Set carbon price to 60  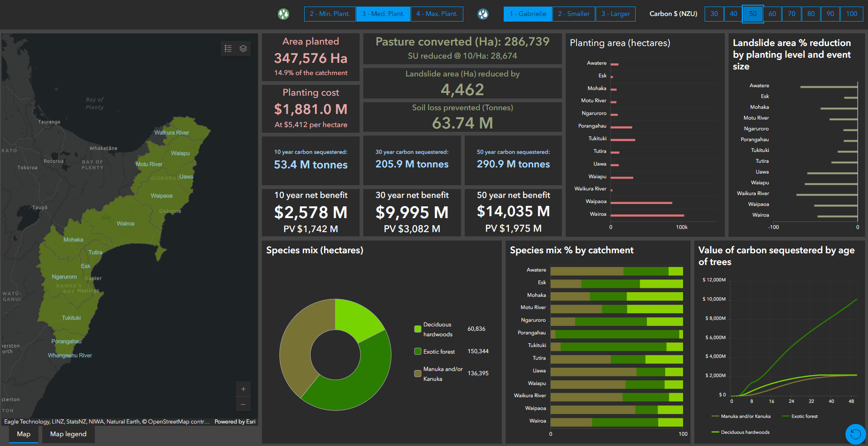[772, 14]
